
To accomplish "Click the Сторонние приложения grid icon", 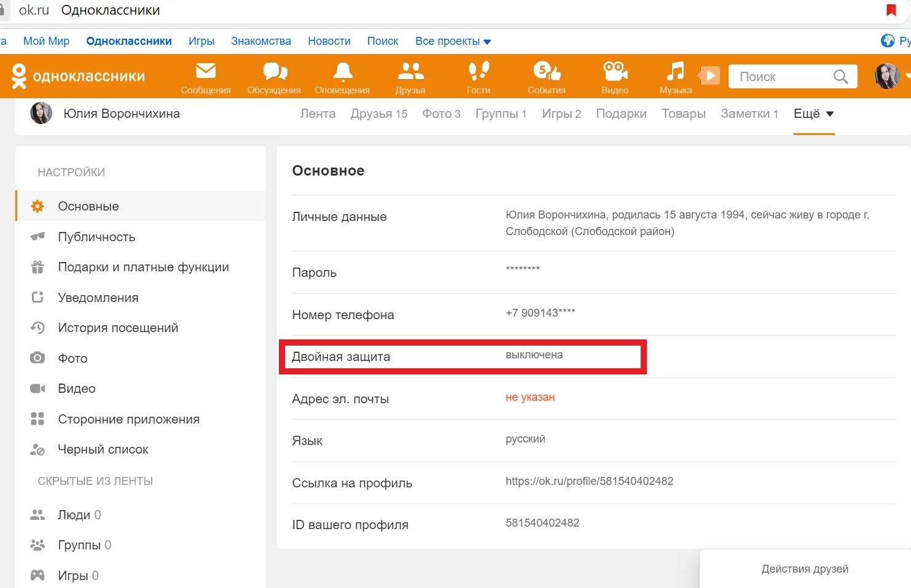I will tap(37, 419).
